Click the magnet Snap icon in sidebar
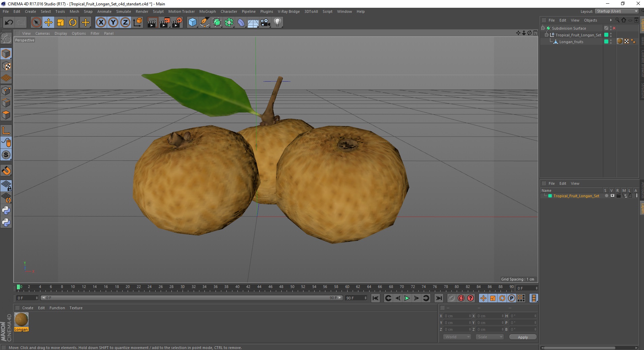644x350 pixels. click(x=6, y=171)
